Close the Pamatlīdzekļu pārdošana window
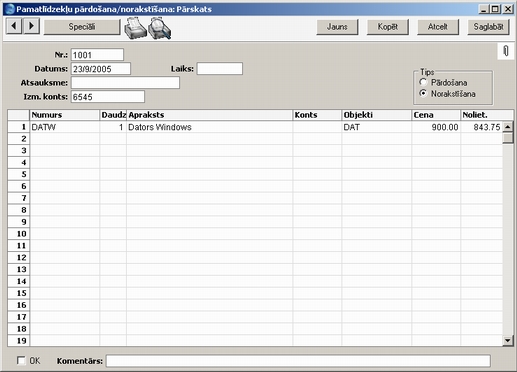Image resolution: width=517 pixels, height=372 pixels. [x=508, y=9]
